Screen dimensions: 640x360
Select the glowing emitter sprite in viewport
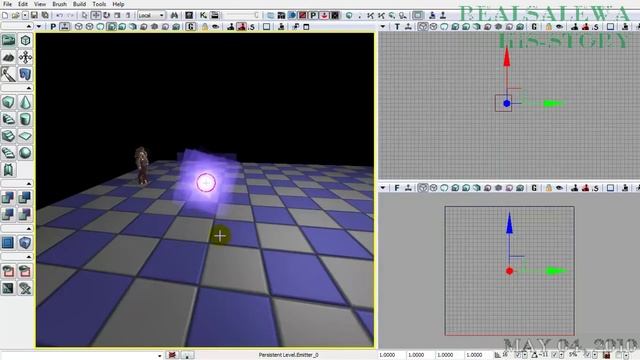(x=206, y=182)
